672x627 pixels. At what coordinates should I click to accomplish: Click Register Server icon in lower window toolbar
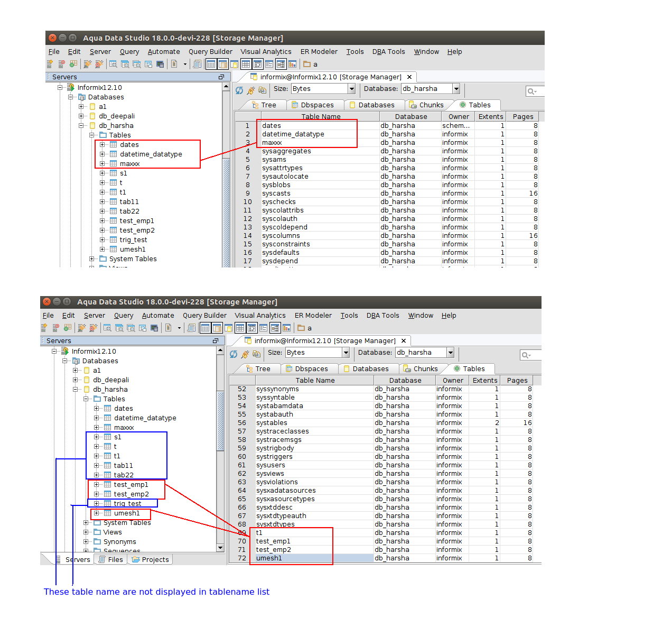point(44,328)
